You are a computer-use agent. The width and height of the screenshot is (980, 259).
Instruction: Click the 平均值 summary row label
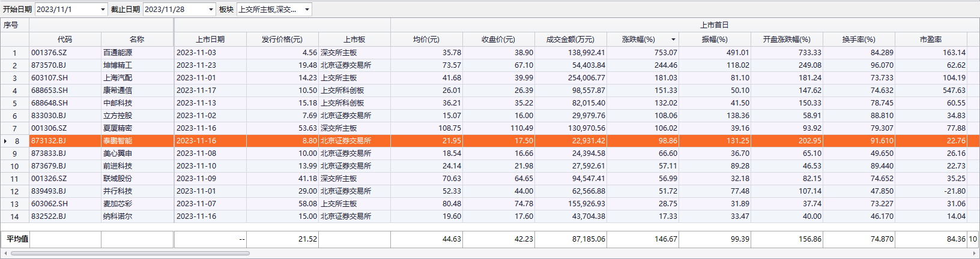tap(17, 239)
